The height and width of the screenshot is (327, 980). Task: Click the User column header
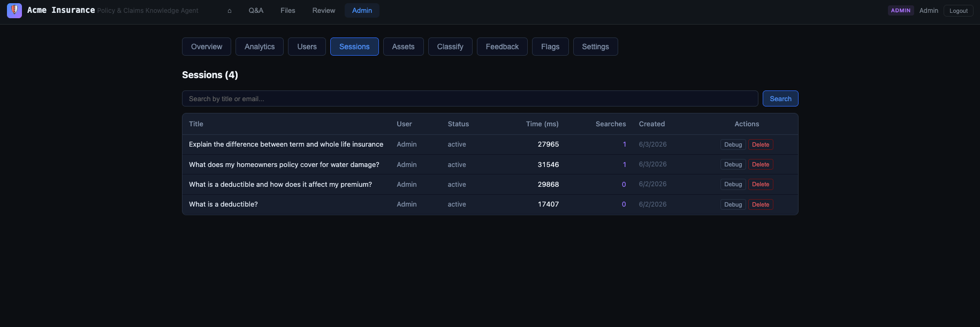[x=404, y=124]
